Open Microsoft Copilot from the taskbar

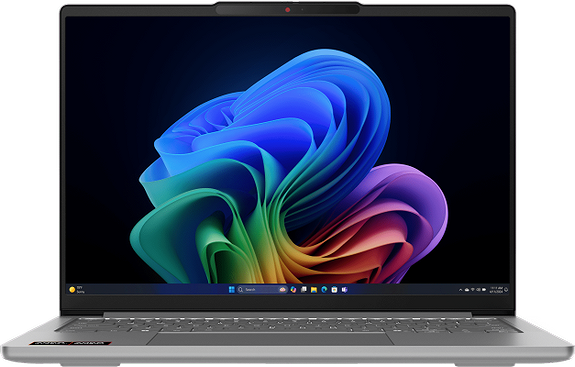click(293, 290)
